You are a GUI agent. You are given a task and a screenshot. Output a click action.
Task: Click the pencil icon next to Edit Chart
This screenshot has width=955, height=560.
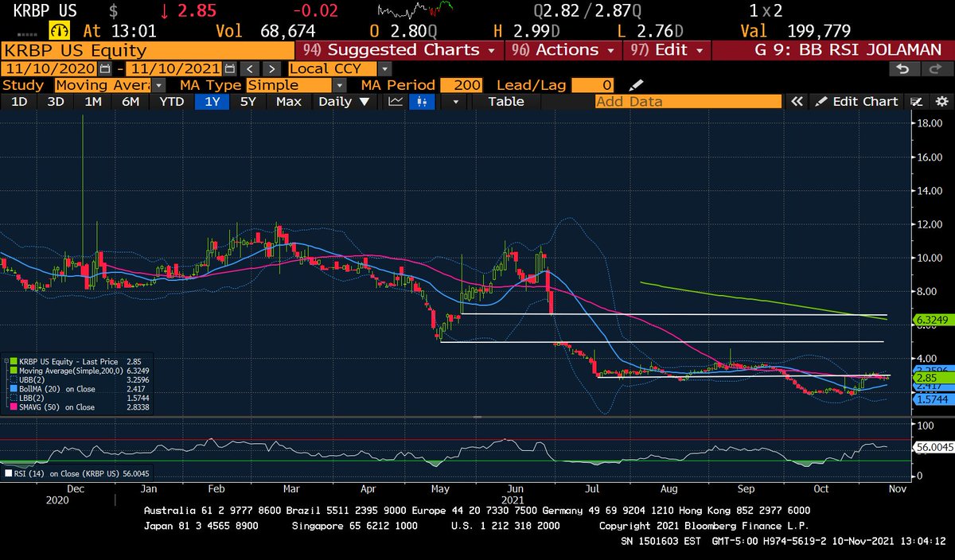823,102
